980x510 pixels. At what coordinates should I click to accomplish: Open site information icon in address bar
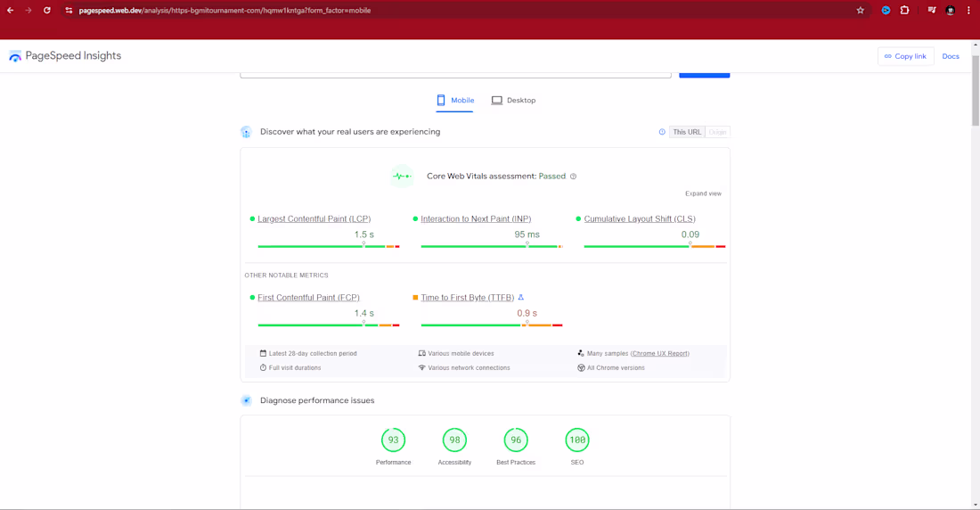coord(69,10)
